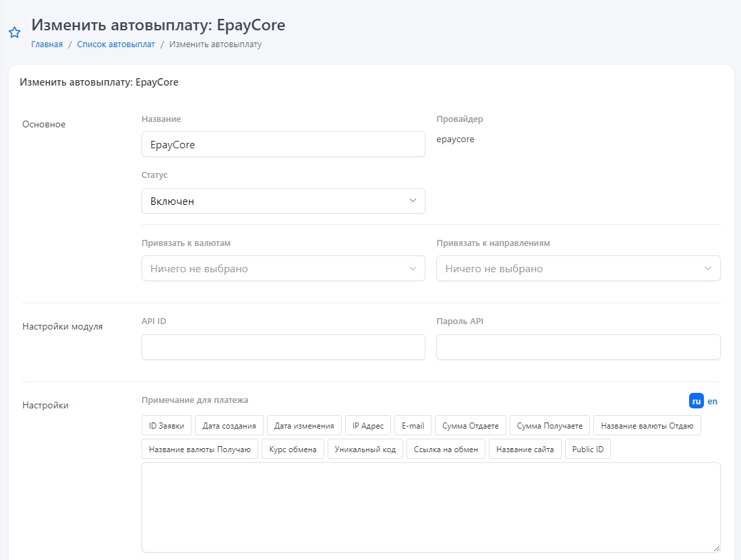This screenshot has width=741, height=560.
Task: Insert the E-mail tag
Action: point(413,425)
